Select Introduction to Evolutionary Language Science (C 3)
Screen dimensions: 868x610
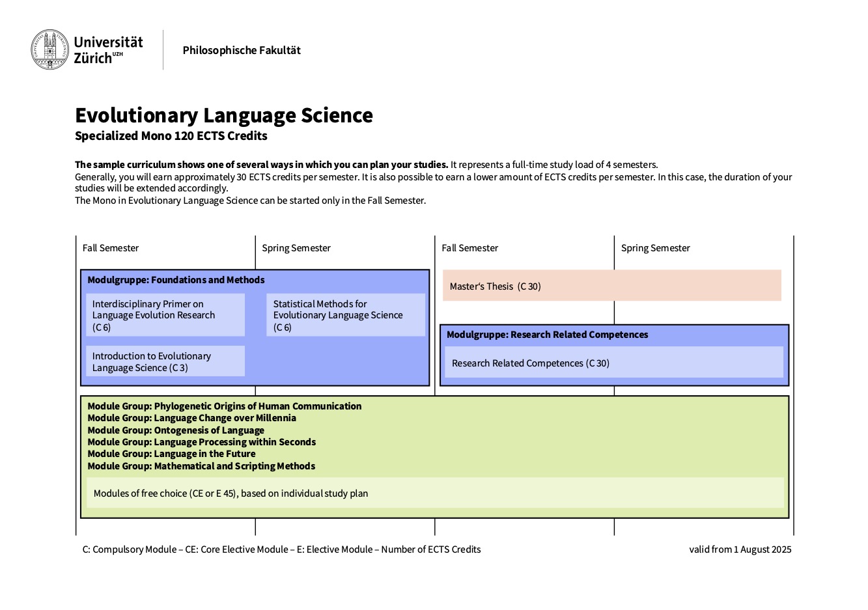[x=165, y=361]
